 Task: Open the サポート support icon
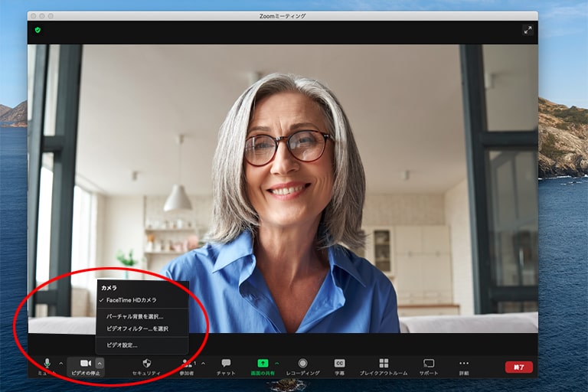tap(429, 367)
